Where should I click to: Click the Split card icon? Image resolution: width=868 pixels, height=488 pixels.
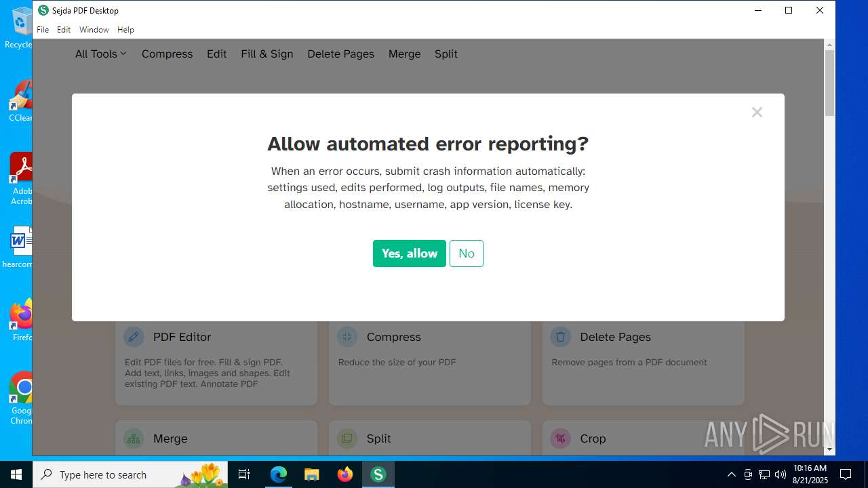pos(347,439)
